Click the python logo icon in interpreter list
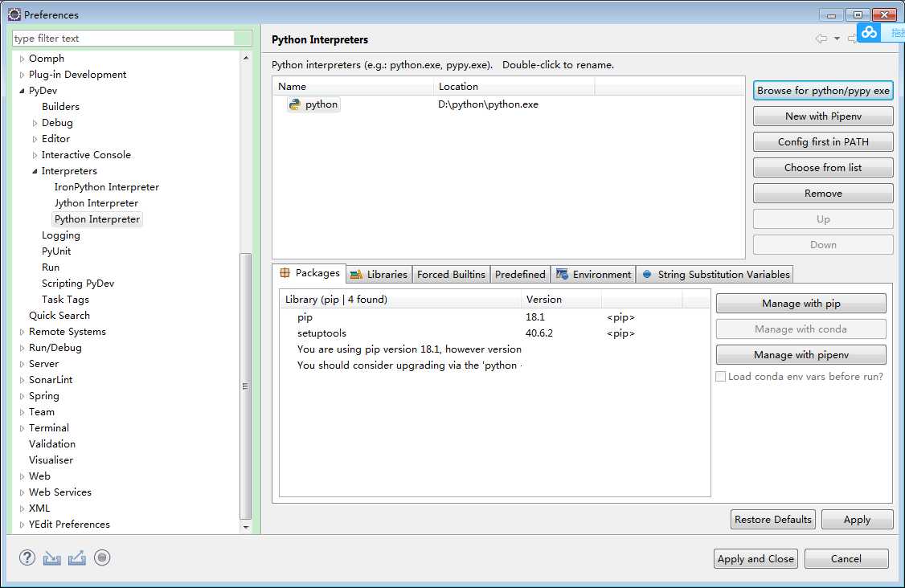The height and width of the screenshot is (588, 905). (295, 104)
